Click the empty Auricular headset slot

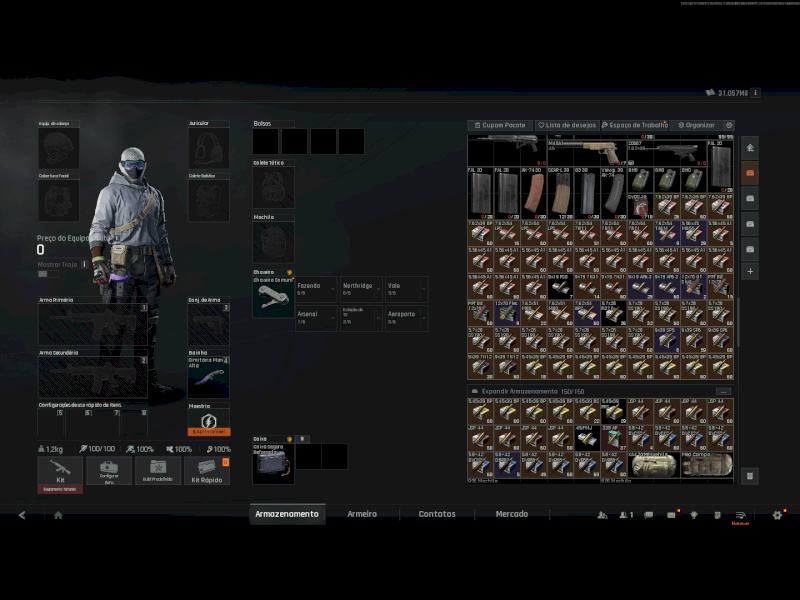[x=209, y=148]
